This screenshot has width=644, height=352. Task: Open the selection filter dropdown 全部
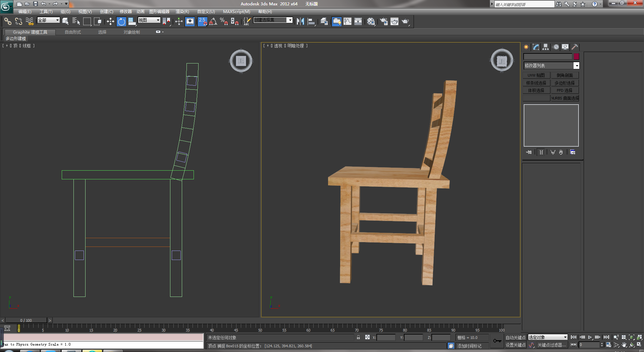point(48,20)
